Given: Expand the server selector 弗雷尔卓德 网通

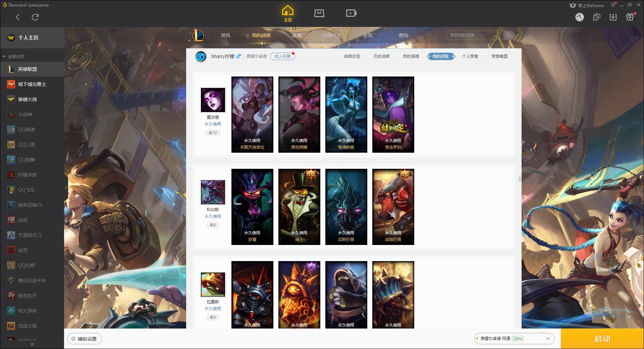Looking at the screenshot, I should [514, 339].
